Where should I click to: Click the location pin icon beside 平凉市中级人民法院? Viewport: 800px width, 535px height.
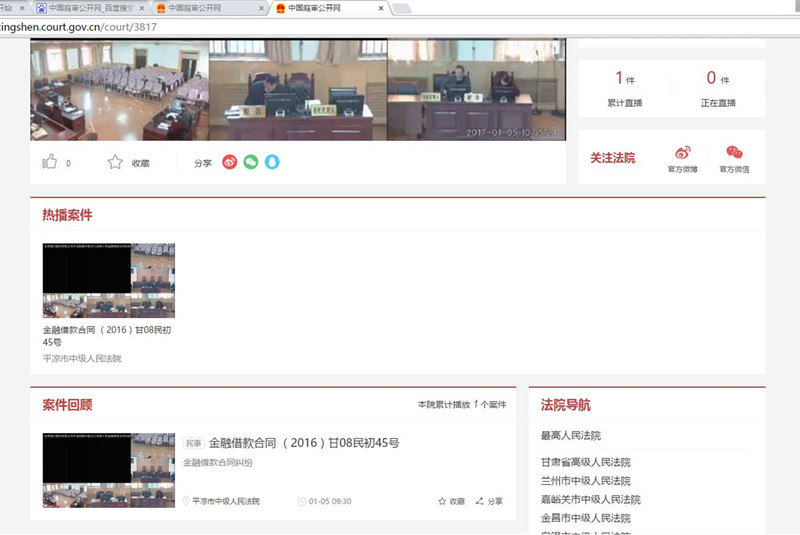pos(186,501)
